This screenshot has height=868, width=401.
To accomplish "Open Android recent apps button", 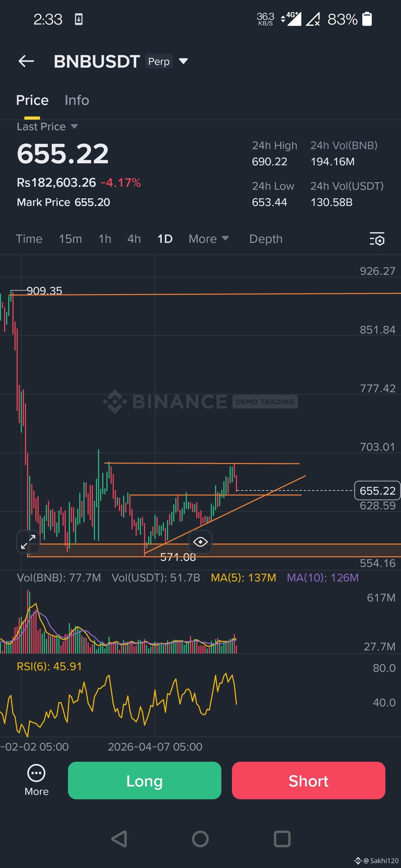I will [x=282, y=839].
